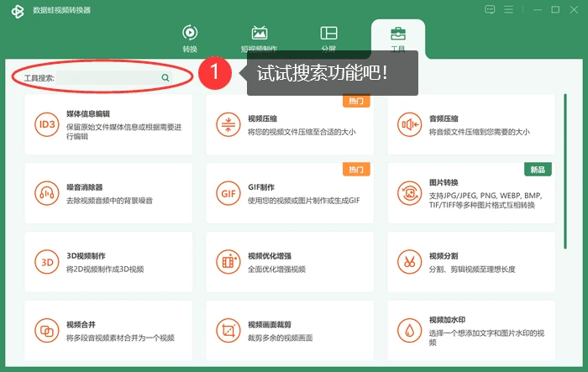The image size is (588, 372).
Task: Open the hamburger menu in title bar
Action: (x=508, y=9)
